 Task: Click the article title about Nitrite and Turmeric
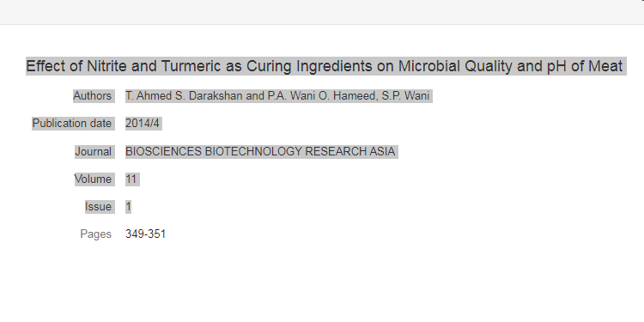tap(325, 66)
